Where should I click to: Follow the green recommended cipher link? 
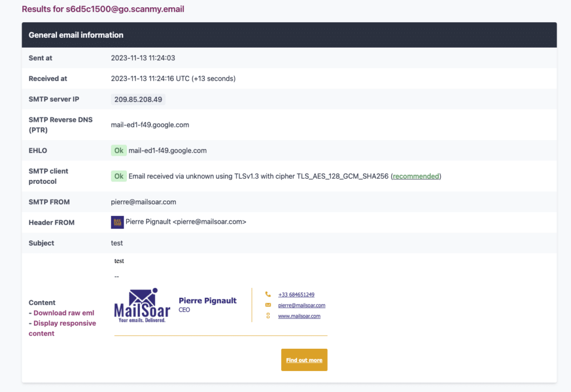(x=416, y=177)
